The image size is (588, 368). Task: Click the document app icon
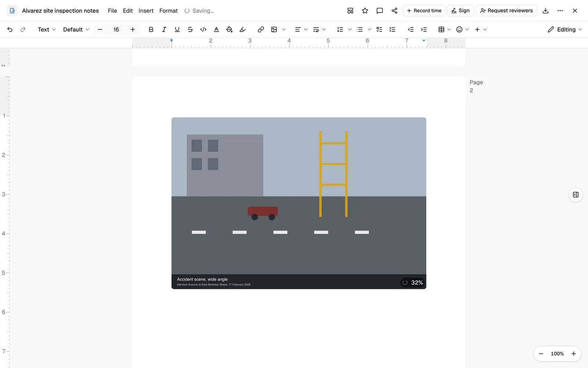12,11
